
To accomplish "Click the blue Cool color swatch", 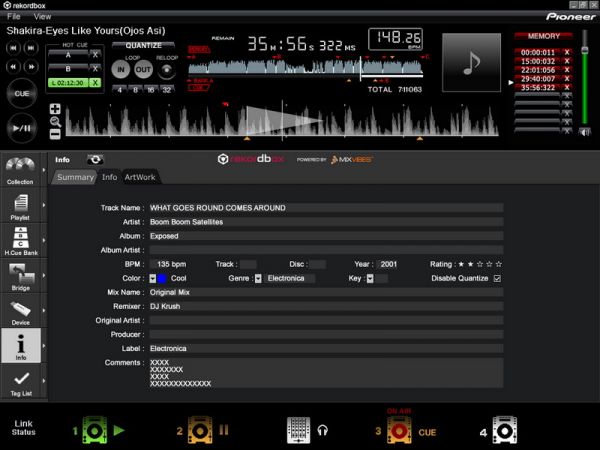I will tap(162, 278).
